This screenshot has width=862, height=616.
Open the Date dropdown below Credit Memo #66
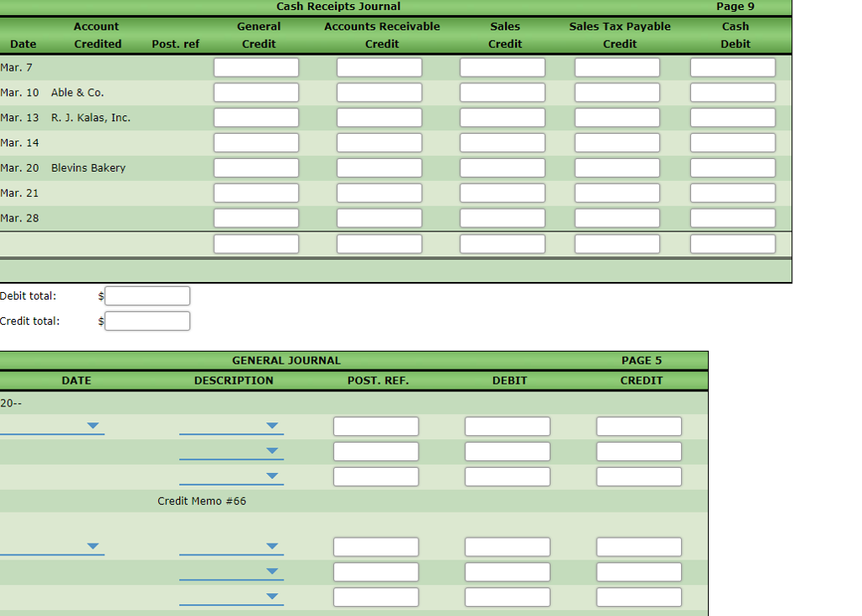(x=93, y=546)
